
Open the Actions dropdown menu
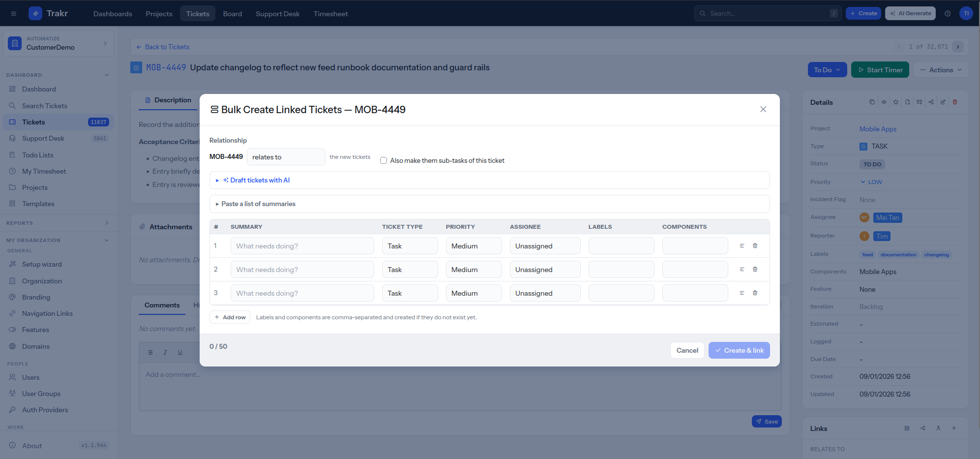point(941,70)
